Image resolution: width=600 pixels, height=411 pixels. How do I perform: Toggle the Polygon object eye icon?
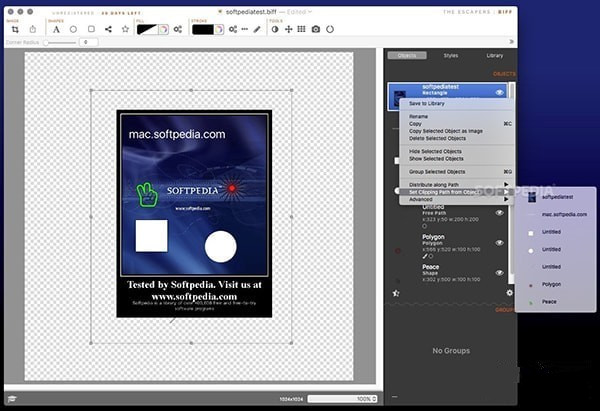[499, 243]
